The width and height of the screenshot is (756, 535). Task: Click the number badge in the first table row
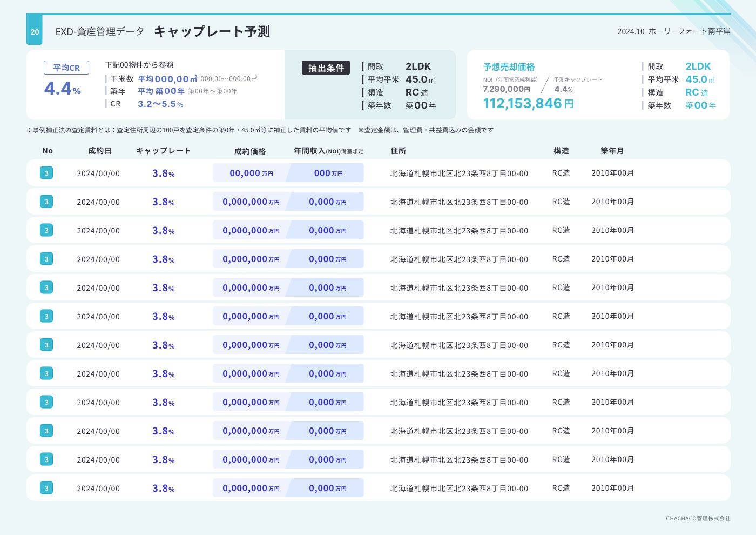tap(46, 173)
